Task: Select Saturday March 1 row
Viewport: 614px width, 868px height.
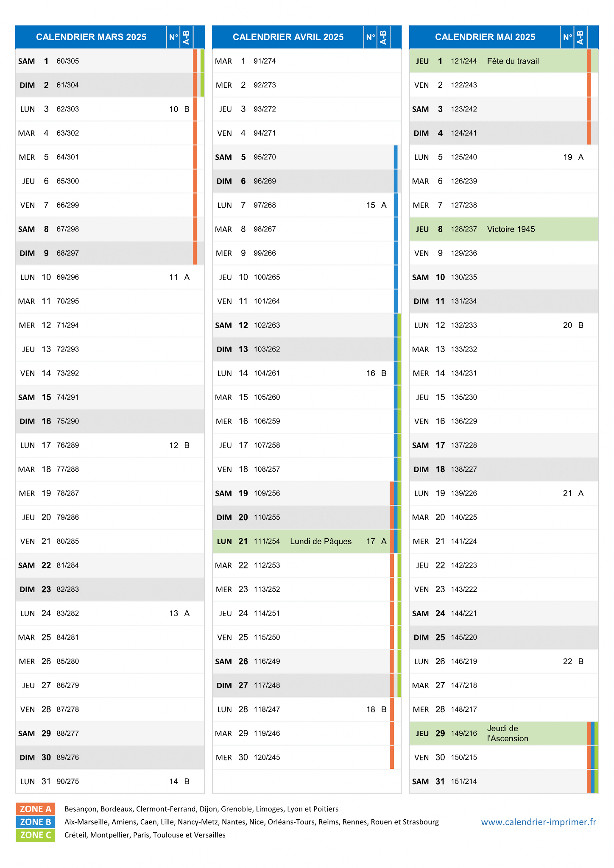Action: (x=110, y=61)
